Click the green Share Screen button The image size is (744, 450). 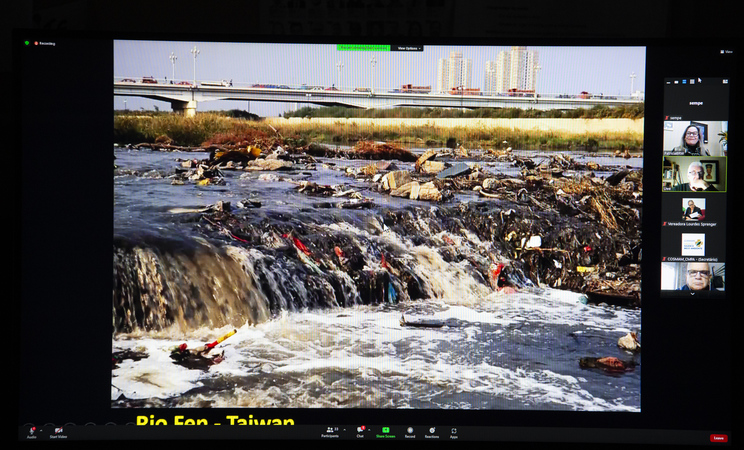point(385,432)
